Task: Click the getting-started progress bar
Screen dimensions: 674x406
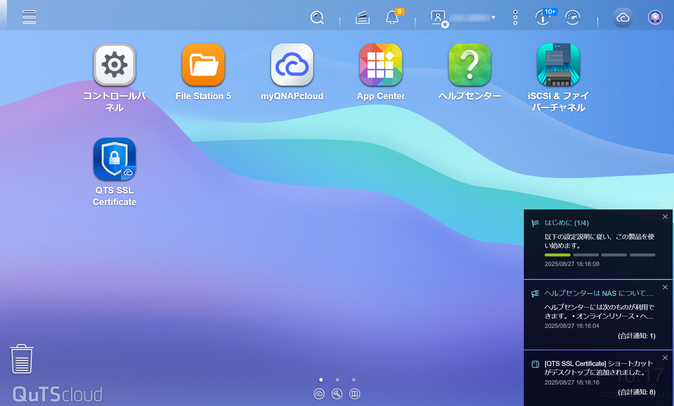Action: click(x=600, y=255)
